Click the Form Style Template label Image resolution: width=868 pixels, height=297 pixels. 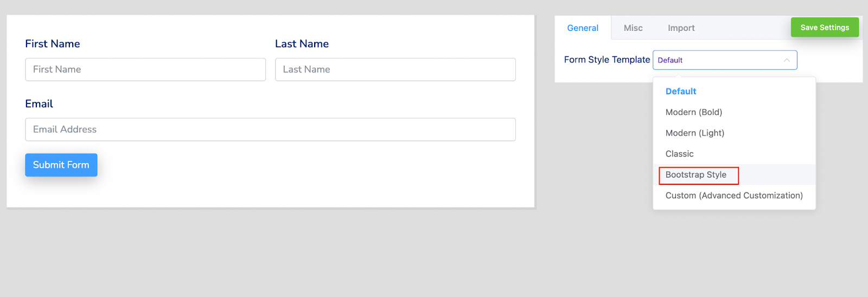pyautogui.click(x=607, y=60)
